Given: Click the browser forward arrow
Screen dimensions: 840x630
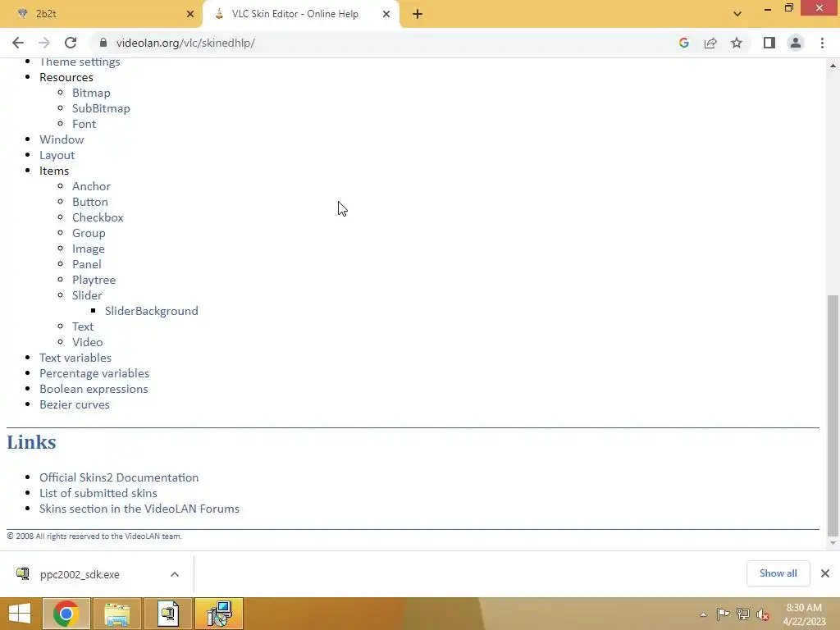Looking at the screenshot, I should coord(44,43).
